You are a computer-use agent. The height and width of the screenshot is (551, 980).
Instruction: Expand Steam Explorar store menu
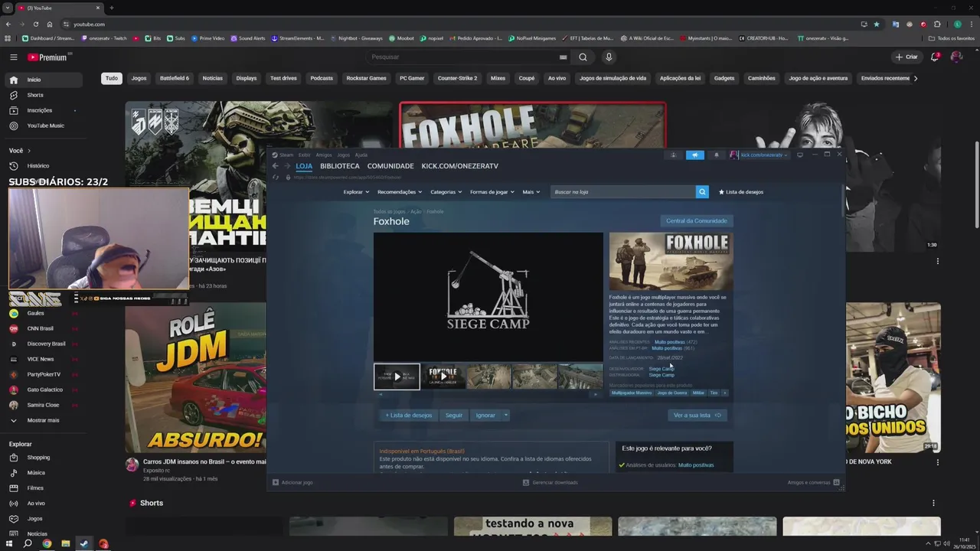356,192
